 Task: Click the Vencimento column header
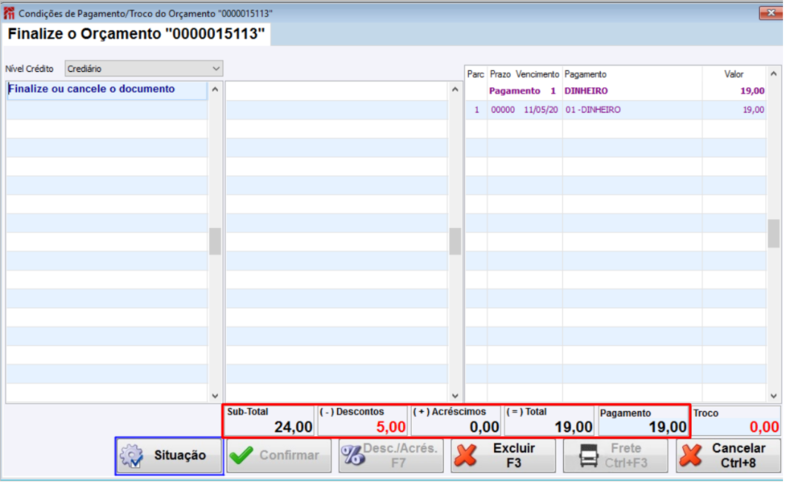click(537, 74)
